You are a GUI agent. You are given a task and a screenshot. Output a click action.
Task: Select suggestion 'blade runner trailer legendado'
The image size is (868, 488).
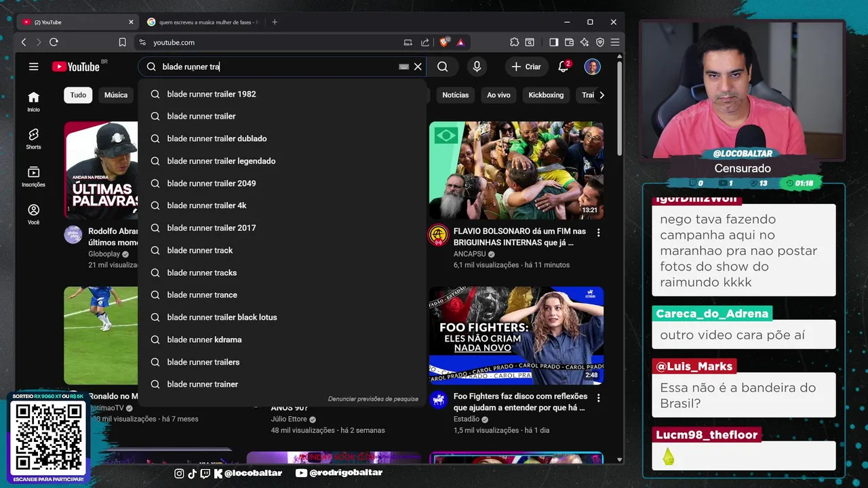point(282,161)
